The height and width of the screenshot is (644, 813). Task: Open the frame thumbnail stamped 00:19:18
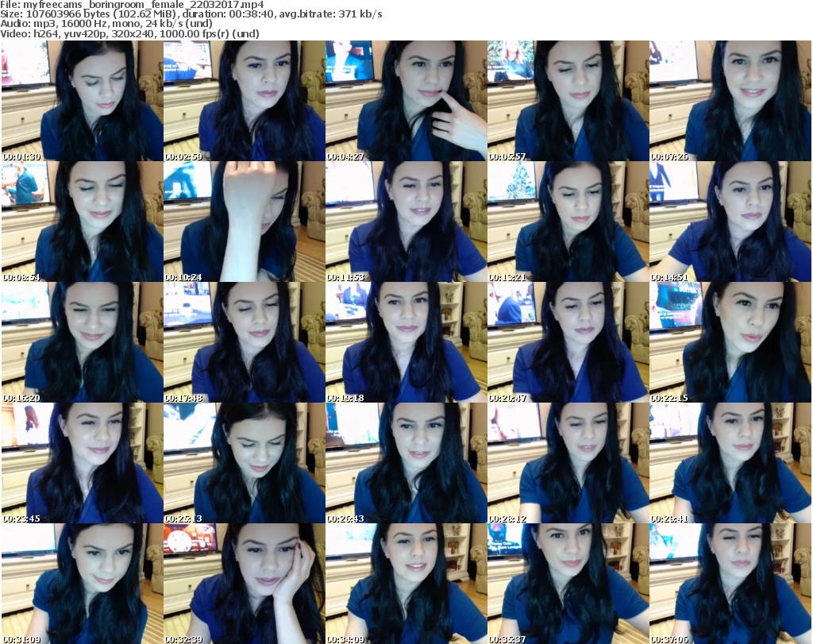[406, 343]
